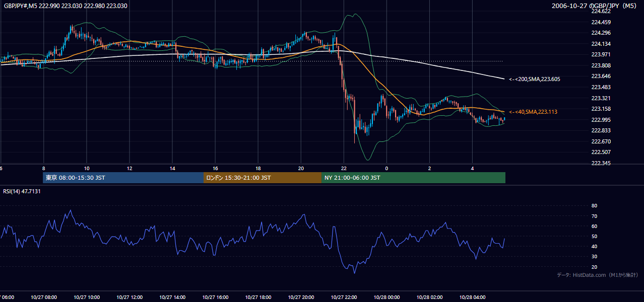644x302 pixels.
Task: Click the 10/27 08:00 time label
Action: [44, 297]
